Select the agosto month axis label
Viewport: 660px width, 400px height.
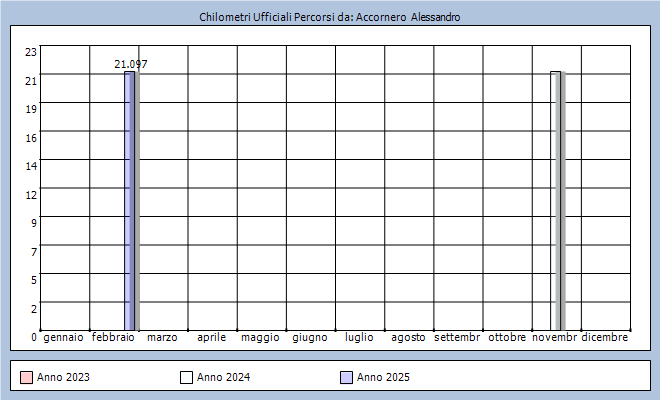pos(408,338)
